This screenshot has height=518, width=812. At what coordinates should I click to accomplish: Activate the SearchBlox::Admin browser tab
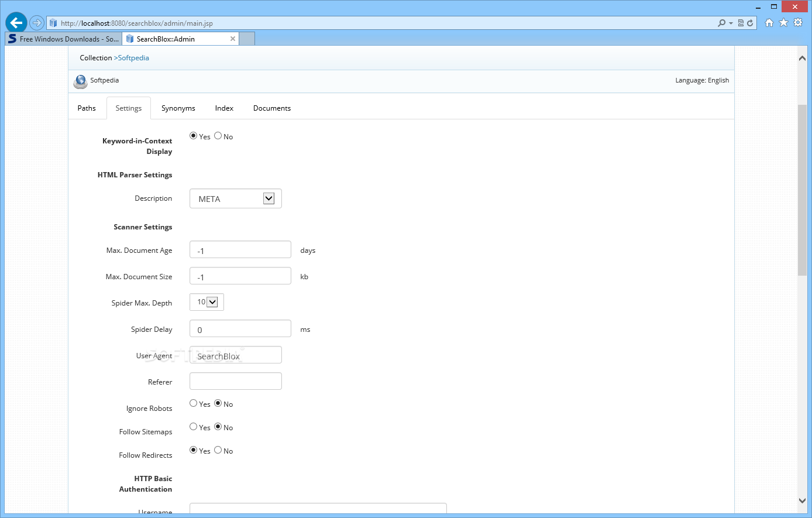point(180,39)
